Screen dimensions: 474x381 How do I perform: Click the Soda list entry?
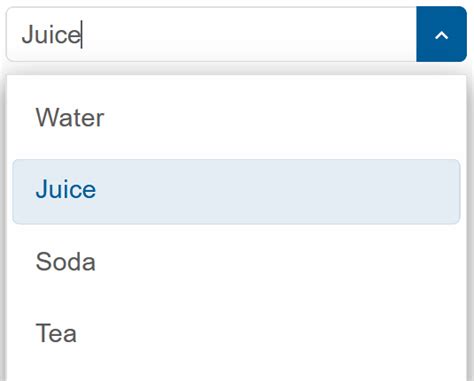[236, 262]
